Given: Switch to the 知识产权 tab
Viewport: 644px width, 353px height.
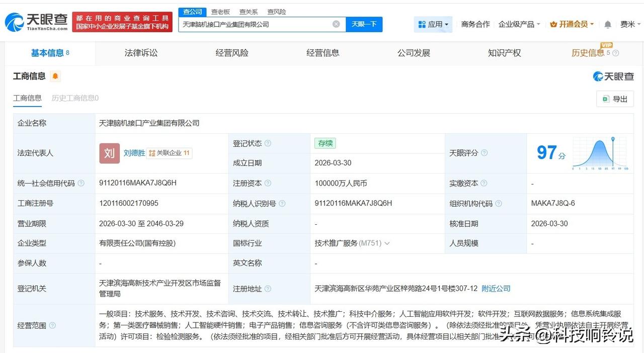Looking at the screenshot, I should coord(504,53).
